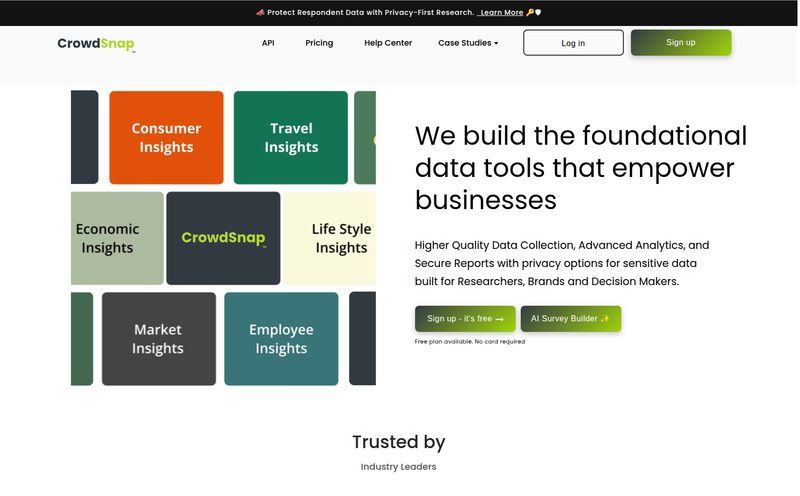Click the Log in button
The image size is (800, 496).
coord(573,43)
